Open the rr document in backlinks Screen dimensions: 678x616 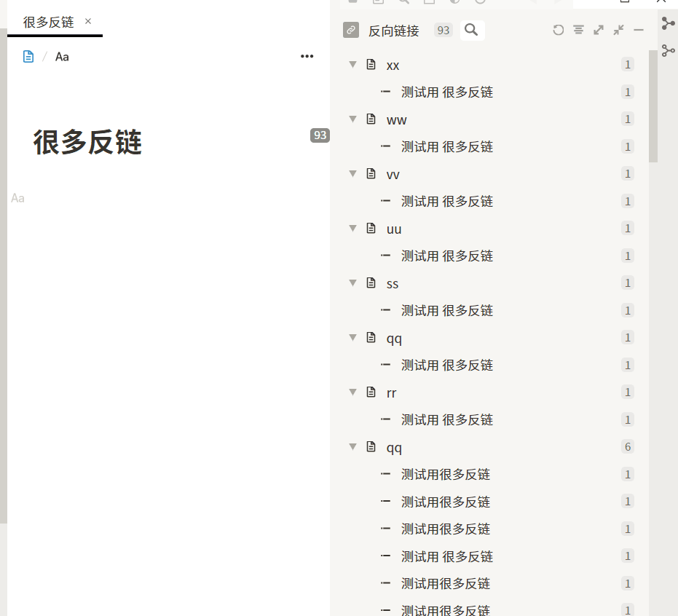391,393
